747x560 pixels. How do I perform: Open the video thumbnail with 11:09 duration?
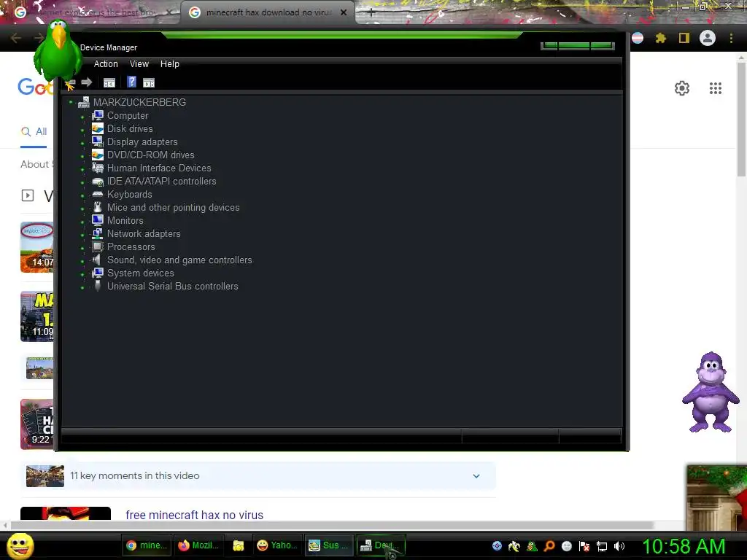coord(37,316)
